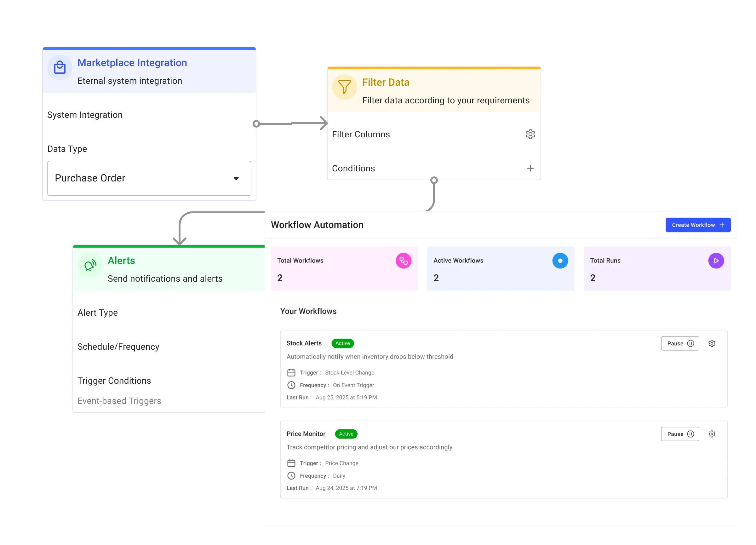Open Filter Columns gear settings
The width and height of the screenshot is (756, 545).
click(530, 134)
